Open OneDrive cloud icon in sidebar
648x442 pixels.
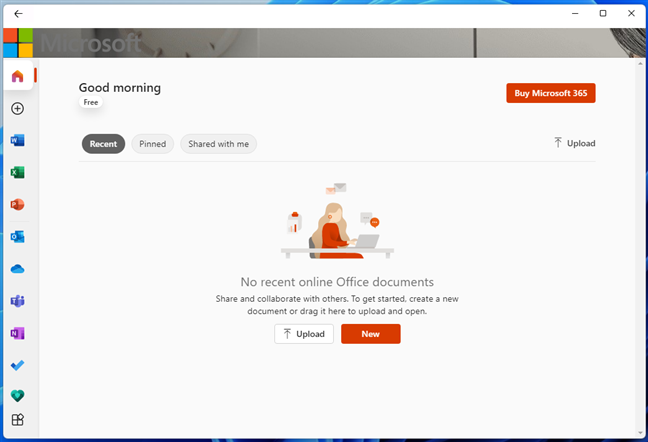click(x=17, y=269)
